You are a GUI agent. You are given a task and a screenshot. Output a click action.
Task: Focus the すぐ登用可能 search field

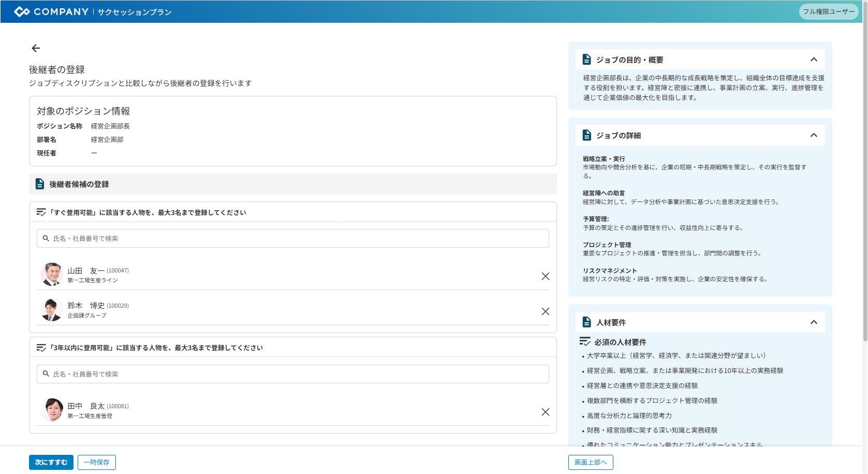click(x=292, y=238)
